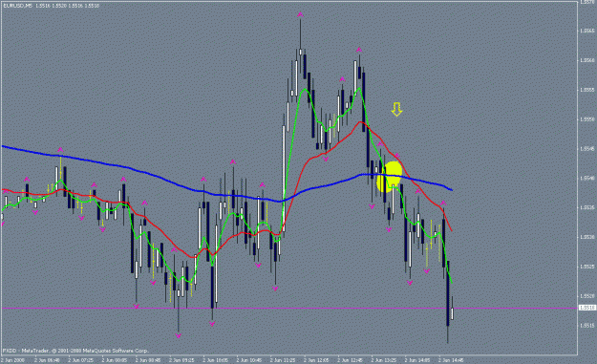Click the 2 Jun 10:05 time label
This screenshot has height=364, width=597.
[x=216, y=360]
